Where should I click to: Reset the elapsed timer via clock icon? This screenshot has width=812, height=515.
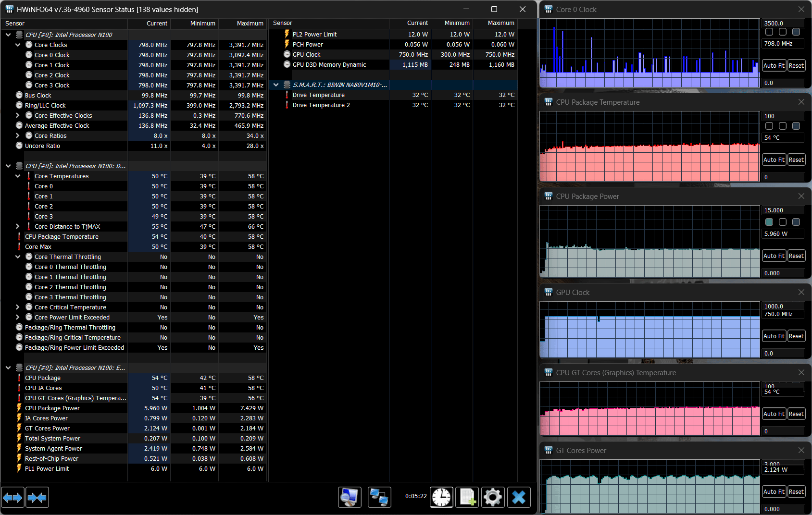pos(441,497)
